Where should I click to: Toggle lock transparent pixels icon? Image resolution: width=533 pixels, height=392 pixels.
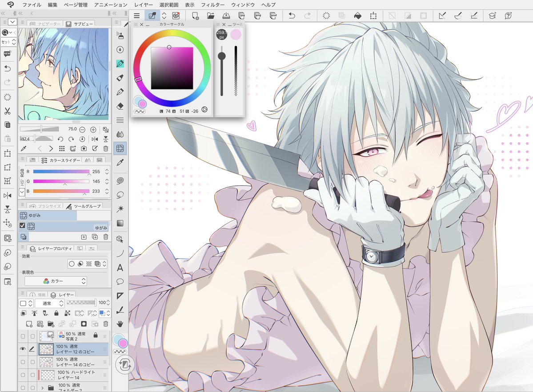68,313
